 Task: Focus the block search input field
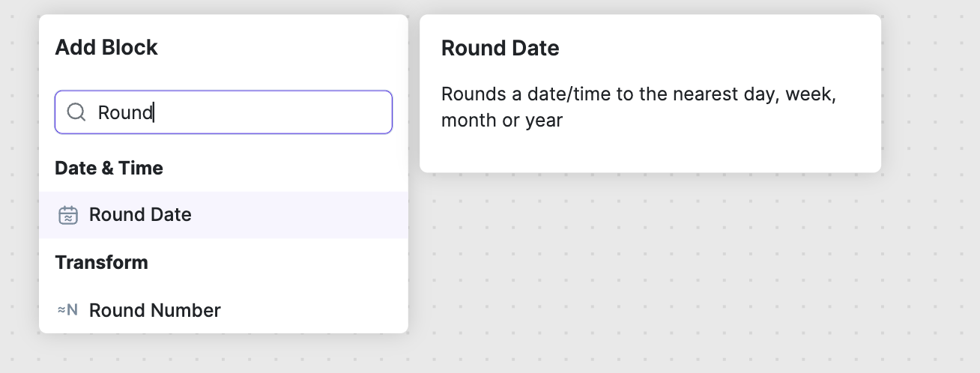[223, 112]
